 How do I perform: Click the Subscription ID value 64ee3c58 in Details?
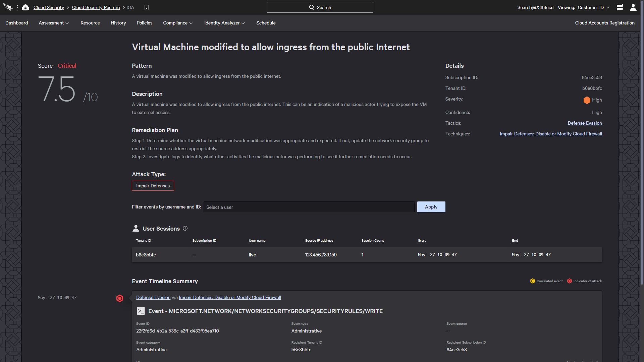coord(592,77)
